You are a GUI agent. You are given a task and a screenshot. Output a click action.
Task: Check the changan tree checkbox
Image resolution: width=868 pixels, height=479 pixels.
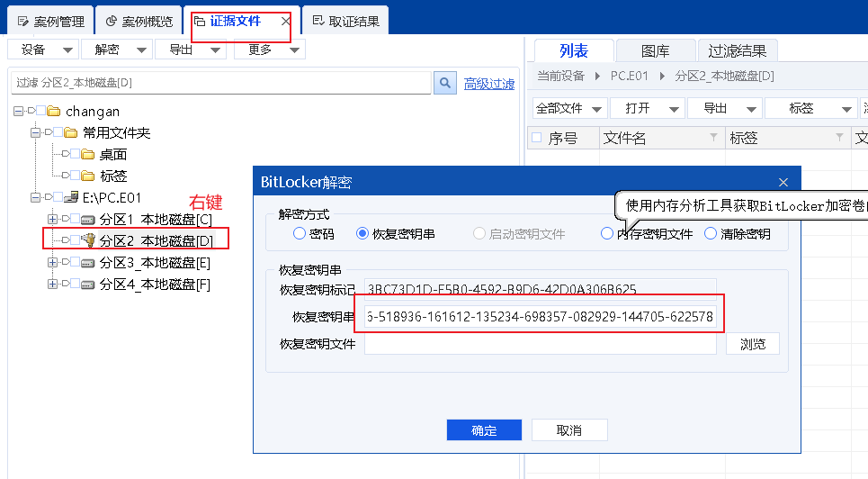tap(41, 111)
